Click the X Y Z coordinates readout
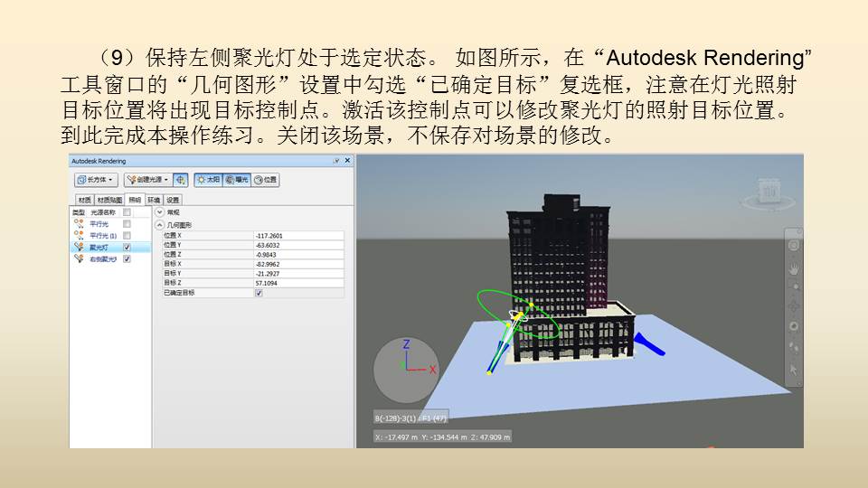The height and width of the screenshot is (488, 868). tap(442, 437)
